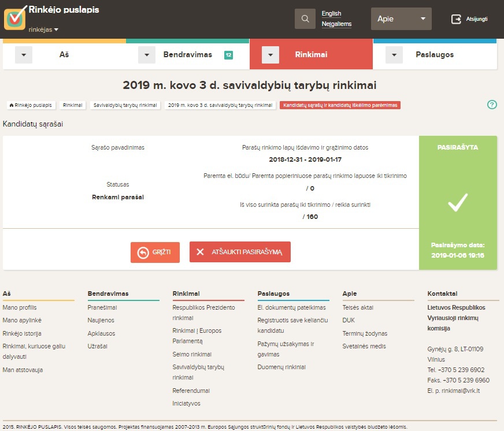Open the Apie dropdown in header

point(401,19)
